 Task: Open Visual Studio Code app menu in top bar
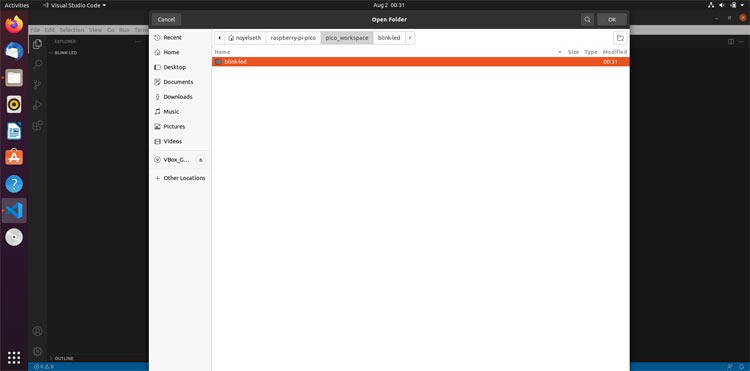click(74, 5)
